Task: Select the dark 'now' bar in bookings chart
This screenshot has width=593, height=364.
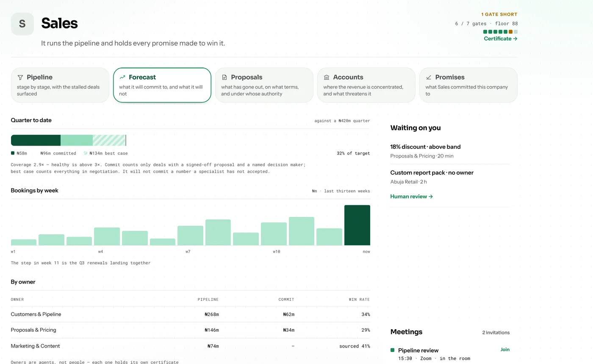Action: pyautogui.click(x=357, y=225)
